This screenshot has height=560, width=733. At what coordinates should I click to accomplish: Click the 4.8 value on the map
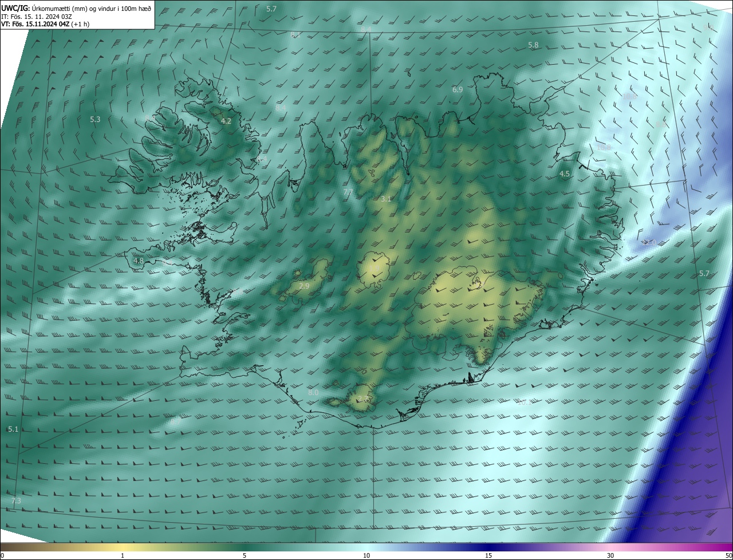click(139, 261)
